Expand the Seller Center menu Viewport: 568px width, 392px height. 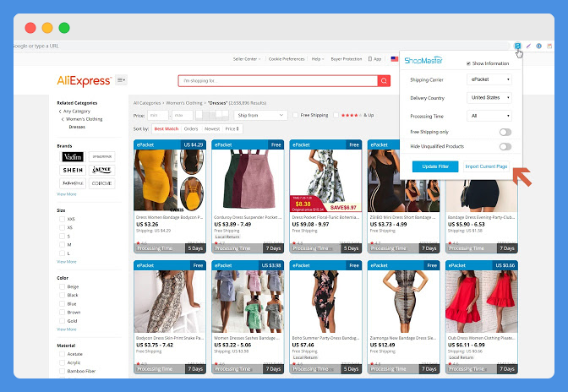(x=247, y=59)
